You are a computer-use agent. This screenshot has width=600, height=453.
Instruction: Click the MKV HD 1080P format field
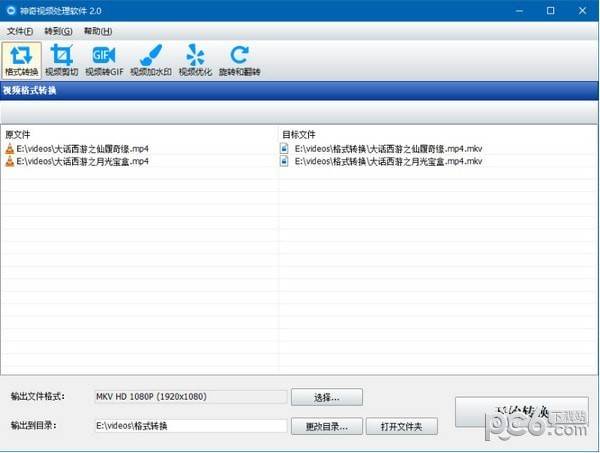point(190,397)
